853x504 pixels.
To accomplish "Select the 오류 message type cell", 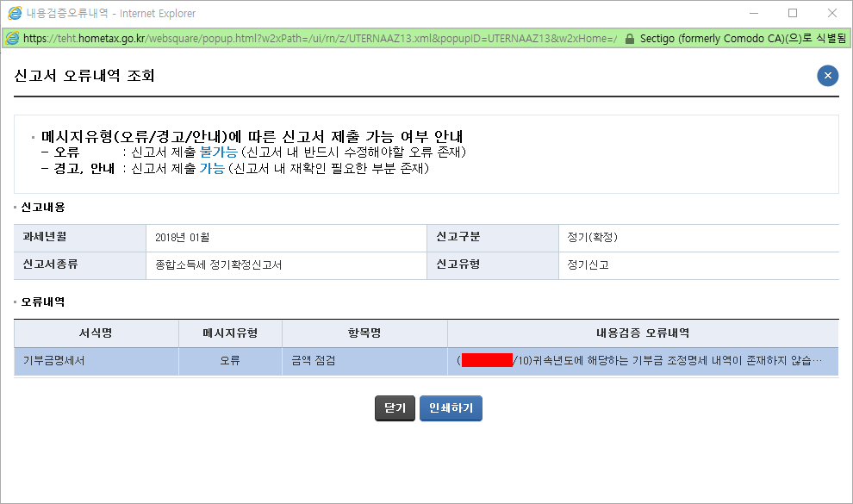I will point(230,361).
